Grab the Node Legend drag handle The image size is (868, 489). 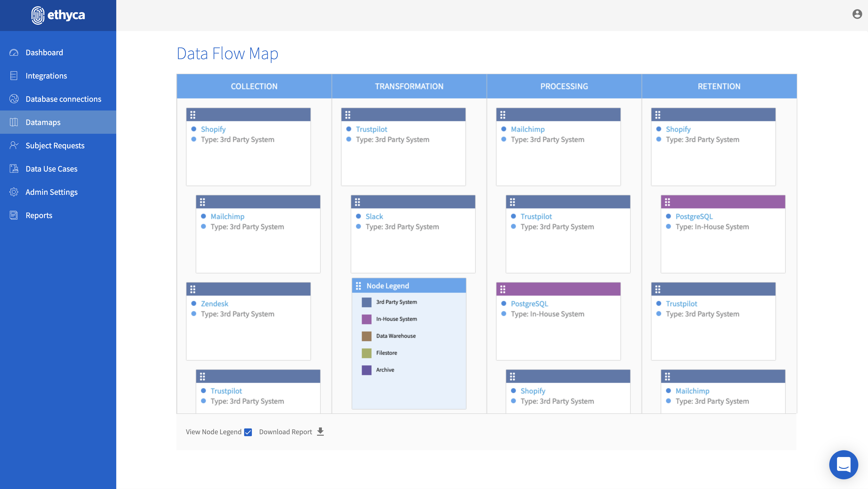pyautogui.click(x=358, y=286)
